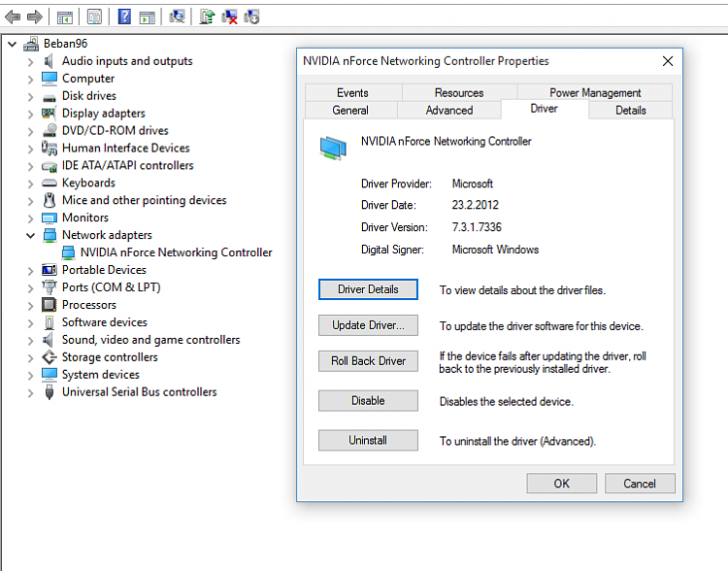Screen dimensions: 728x571
Task: Close the NVIDIA Properties dialog
Action: pyautogui.click(x=668, y=61)
